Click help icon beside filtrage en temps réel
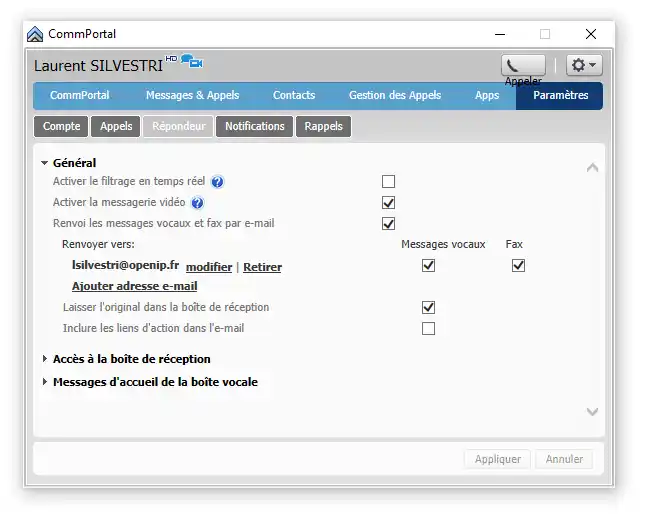The height and width of the screenshot is (517, 654). coord(217,182)
